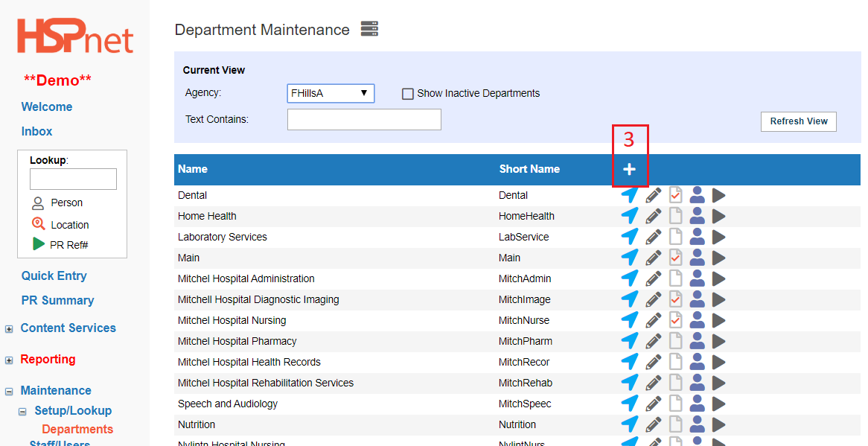
Task: Click the 'Speech and Audiology' name cell
Action: click(x=228, y=404)
